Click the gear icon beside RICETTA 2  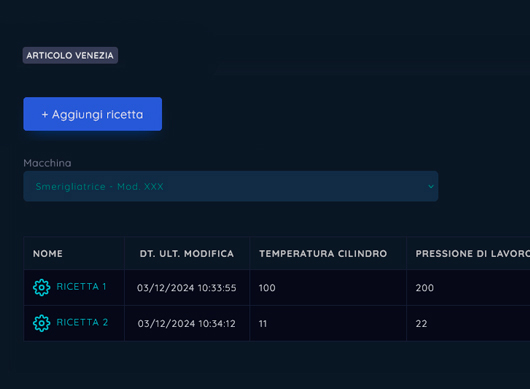(x=42, y=323)
